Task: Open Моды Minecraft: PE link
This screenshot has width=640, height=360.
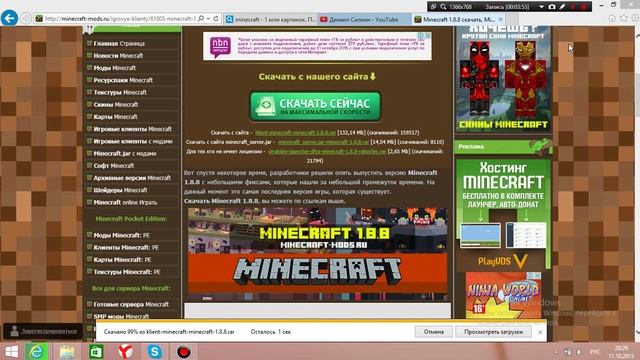Action: click(121, 236)
